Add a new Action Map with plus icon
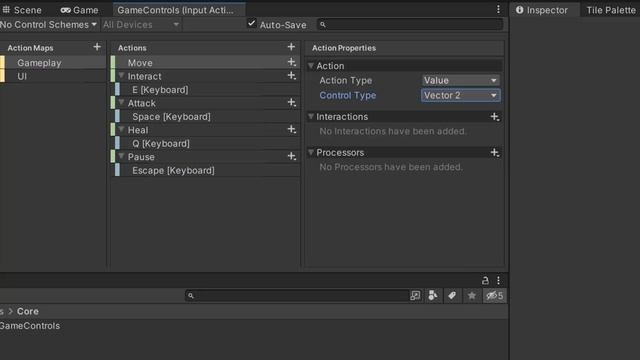640x360 pixels. pyautogui.click(x=97, y=47)
